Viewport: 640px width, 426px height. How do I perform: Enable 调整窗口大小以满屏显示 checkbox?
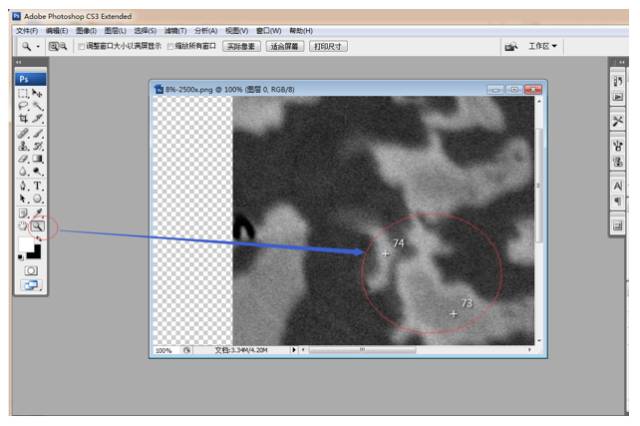(81, 46)
